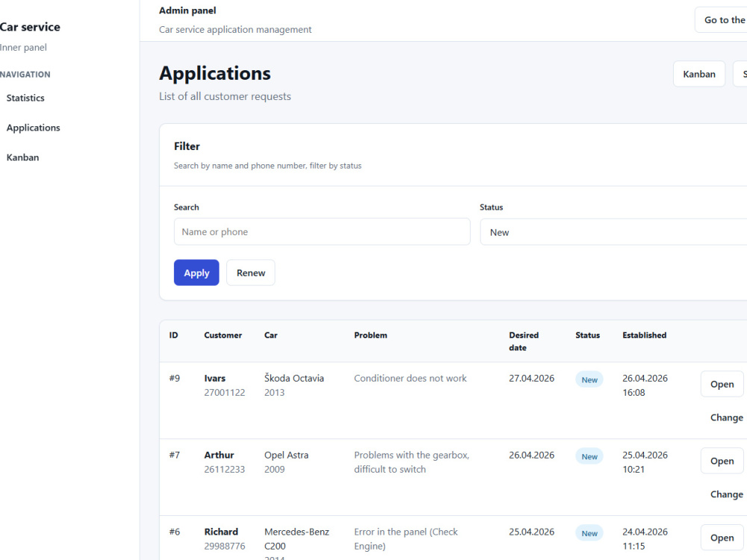Go to Applications in the sidebar
This screenshot has width=747, height=560.
coord(34,128)
